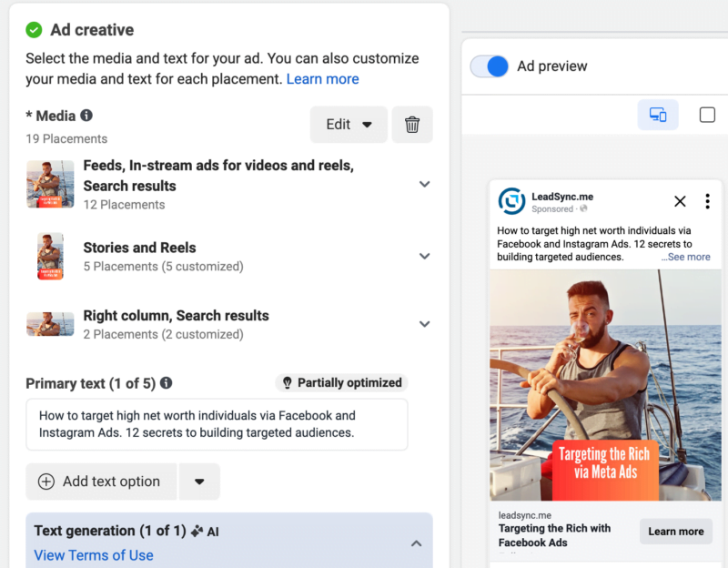Click the green Ad creative checkmark icon
728x568 pixels.
[34, 30]
